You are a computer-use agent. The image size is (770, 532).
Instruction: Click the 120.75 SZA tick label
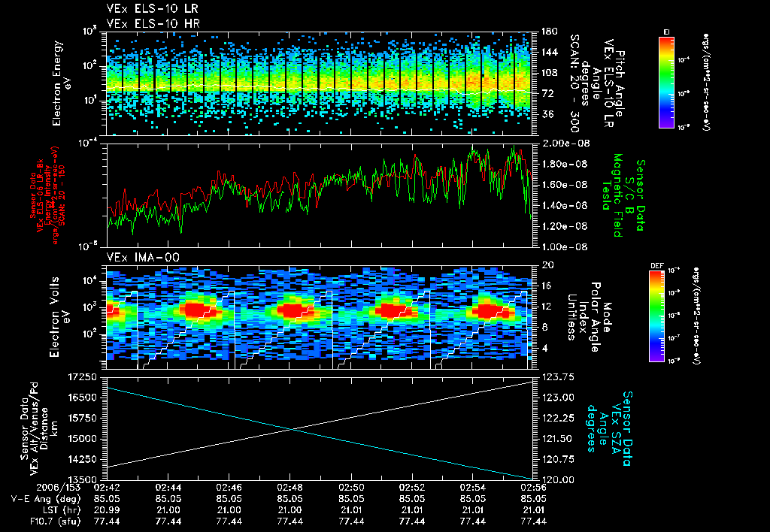coord(558,459)
